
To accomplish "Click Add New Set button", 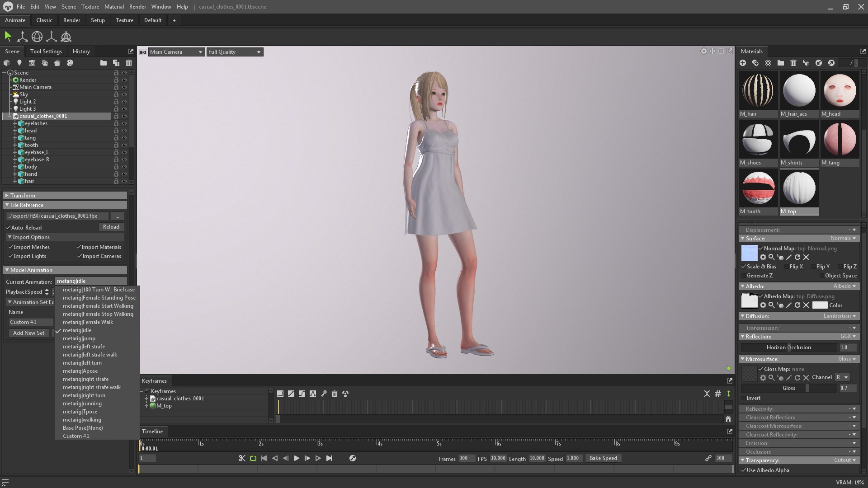I will pyautogui.click(x=28, y=333).
